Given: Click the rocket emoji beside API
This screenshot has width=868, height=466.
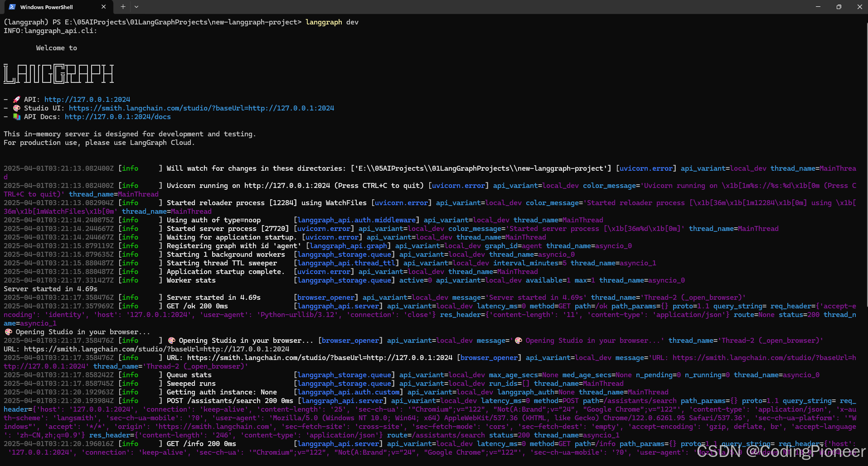Looking at the screenshot, I should click(x=16, y=100).
